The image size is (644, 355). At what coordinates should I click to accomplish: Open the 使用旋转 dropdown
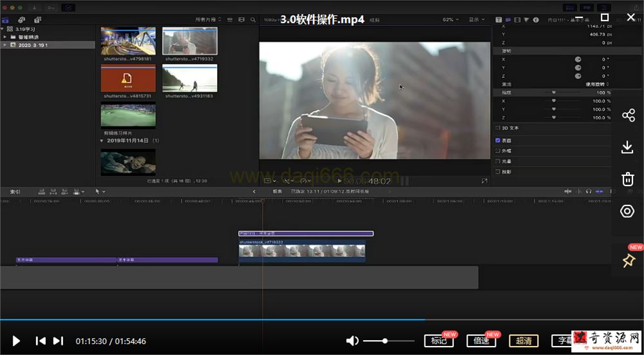597,84
